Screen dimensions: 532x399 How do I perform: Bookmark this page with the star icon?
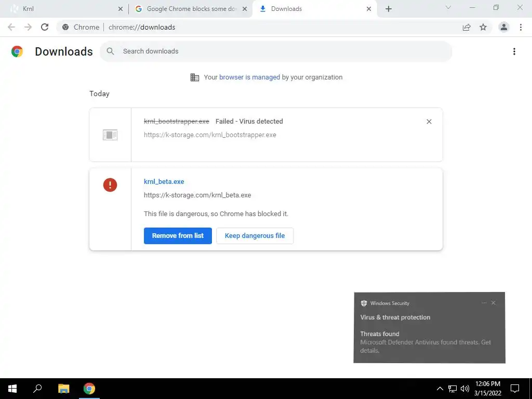pyautogui.click(x=483, y=27)
